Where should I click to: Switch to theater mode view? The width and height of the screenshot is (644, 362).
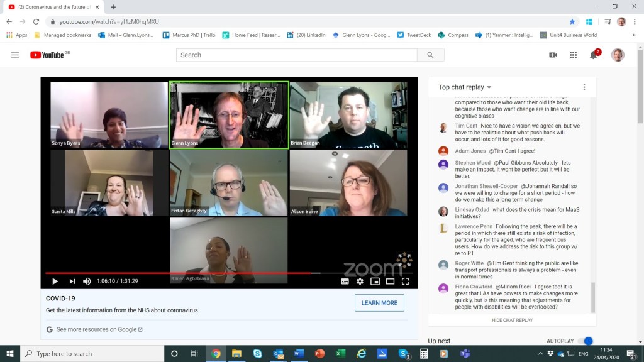click(390, 281)
